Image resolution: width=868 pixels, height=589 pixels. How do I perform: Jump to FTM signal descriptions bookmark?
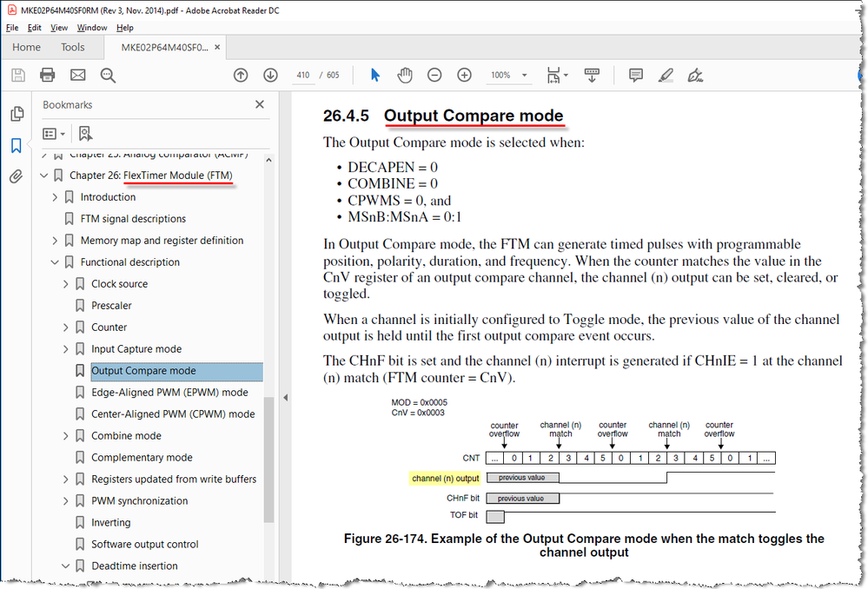pos(133,219)
